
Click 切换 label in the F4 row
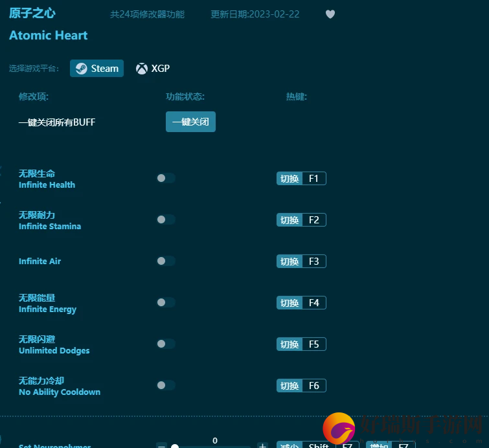pos(290,303)
